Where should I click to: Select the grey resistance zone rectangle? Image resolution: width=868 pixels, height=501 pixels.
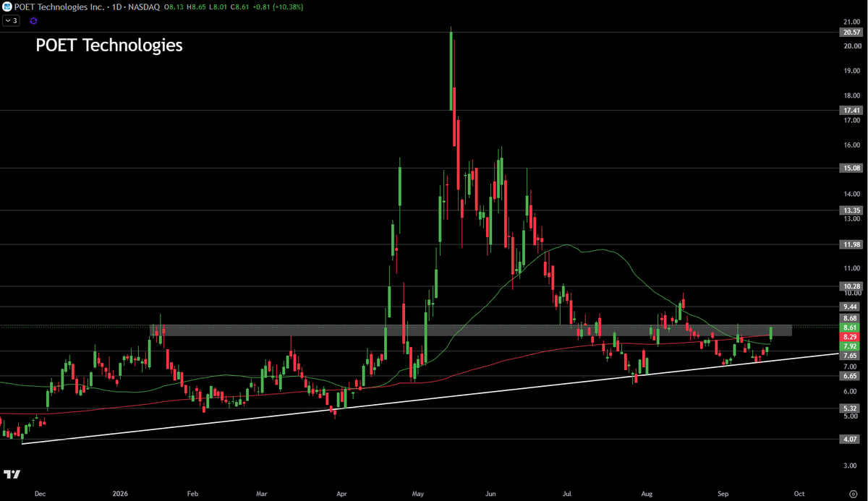coord(471,330)
